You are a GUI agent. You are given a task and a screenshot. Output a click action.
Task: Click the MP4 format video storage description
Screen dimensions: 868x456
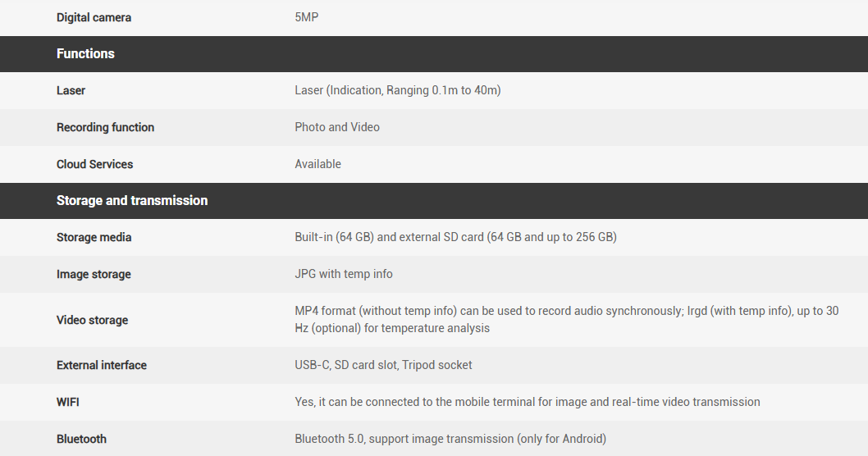pyautogui.click(x=566, y=320)
